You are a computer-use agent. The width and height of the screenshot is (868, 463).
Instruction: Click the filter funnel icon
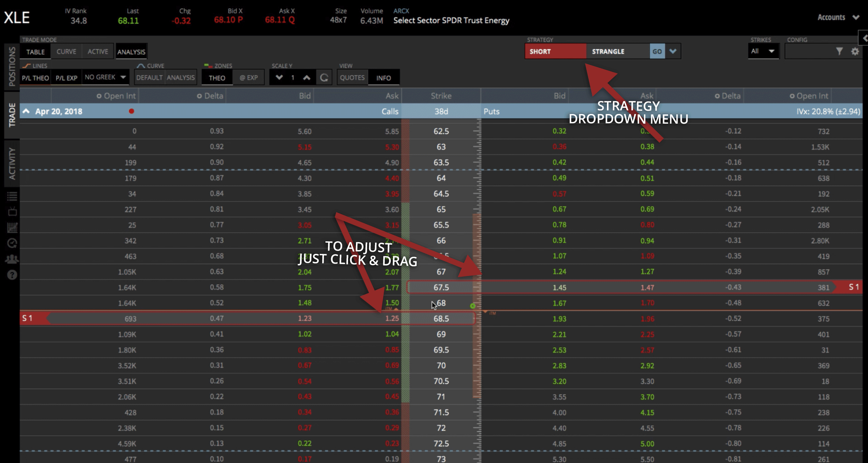(x=839, y=51)
